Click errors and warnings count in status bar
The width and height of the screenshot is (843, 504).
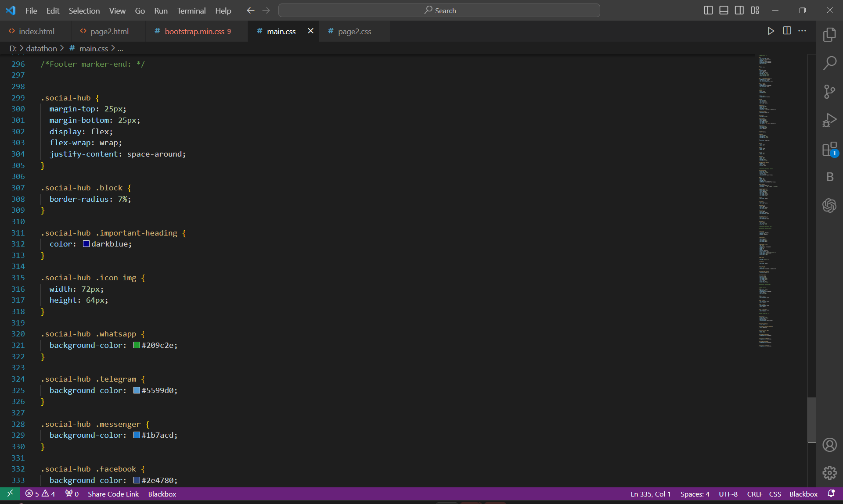pyautogui.click(x=40, y=494)
